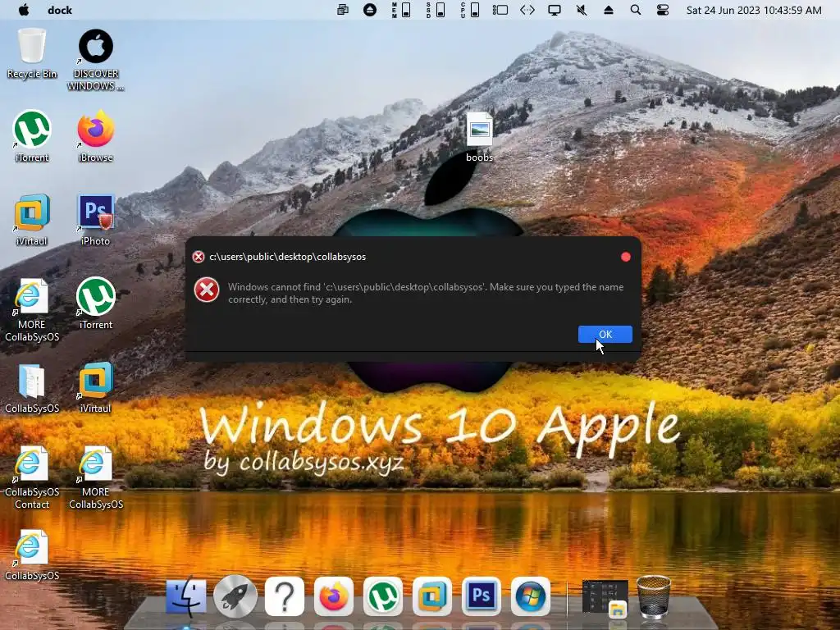Open the folder stack thumbnail in the dock

click(x=605, y=597)
